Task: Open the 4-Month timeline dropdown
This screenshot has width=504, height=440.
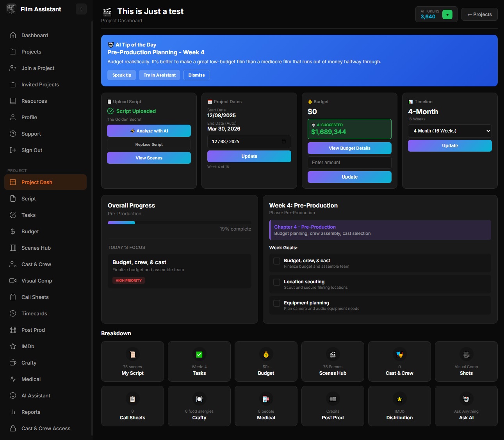Action: [450, 131]
